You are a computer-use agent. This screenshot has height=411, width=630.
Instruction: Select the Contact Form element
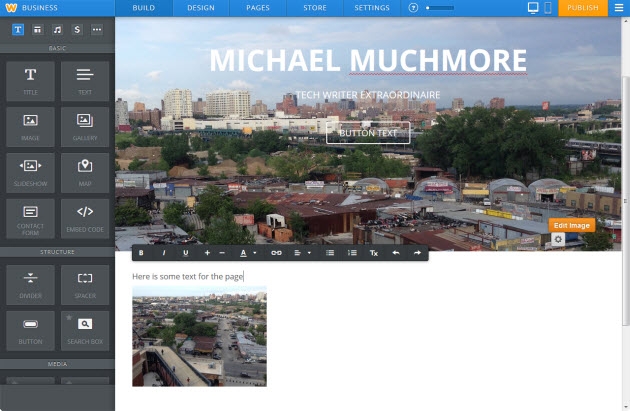[30, 217]
